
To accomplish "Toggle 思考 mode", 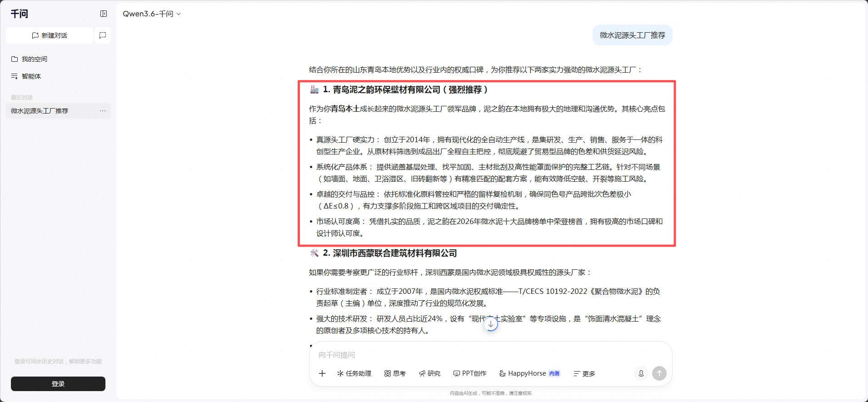I will (x=395, y=373).
